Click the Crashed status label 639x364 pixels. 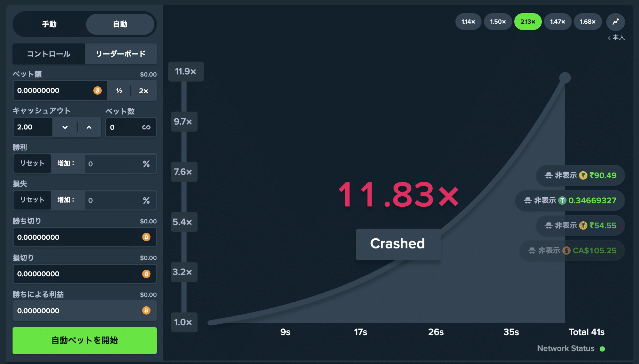click(x=398, y=244)
